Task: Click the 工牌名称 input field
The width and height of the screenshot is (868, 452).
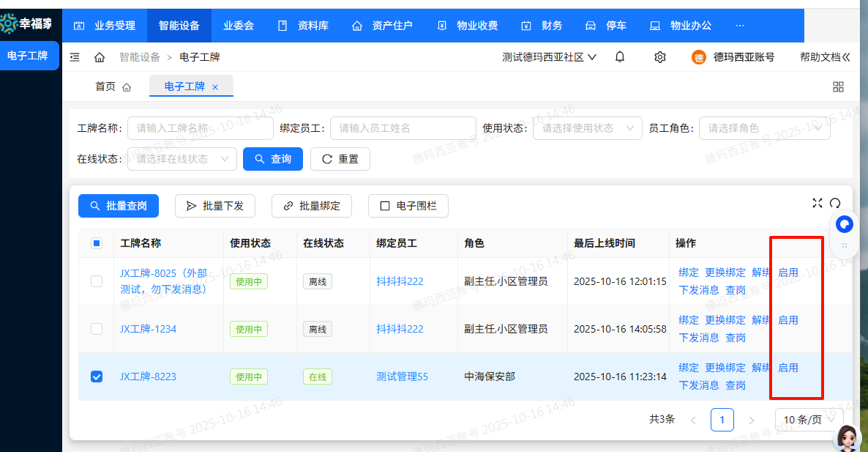Action: [200, 128]
